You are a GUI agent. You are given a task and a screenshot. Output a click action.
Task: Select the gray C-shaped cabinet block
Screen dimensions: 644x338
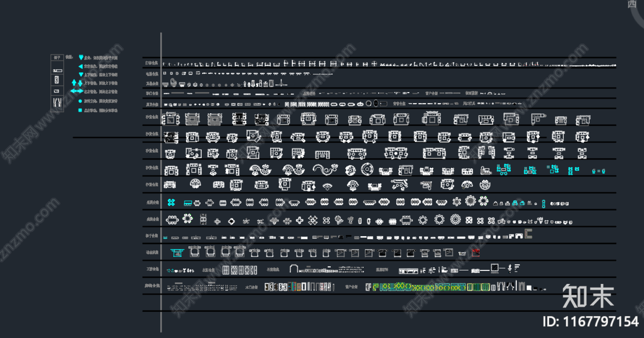coord(529,234)
